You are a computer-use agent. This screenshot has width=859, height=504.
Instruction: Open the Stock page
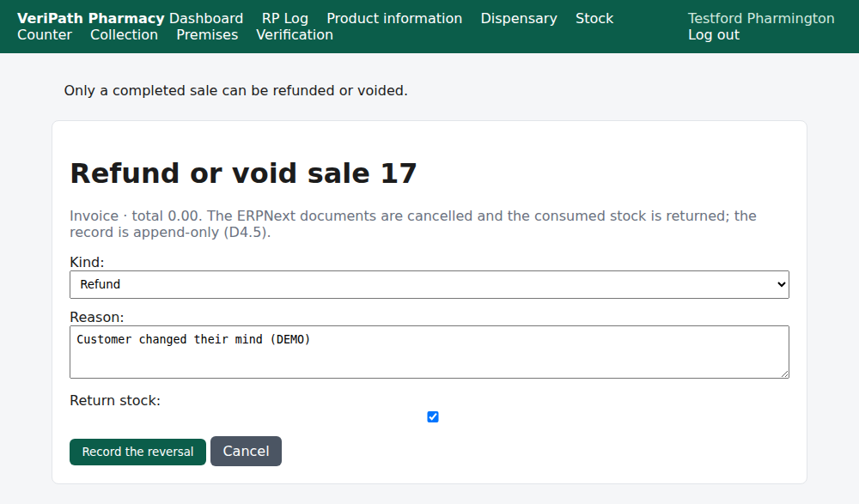coord(594,18)
